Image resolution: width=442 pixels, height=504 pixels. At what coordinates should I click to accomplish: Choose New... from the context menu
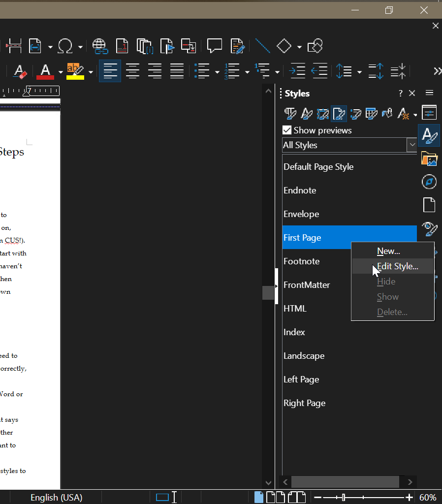click(392, 251)
